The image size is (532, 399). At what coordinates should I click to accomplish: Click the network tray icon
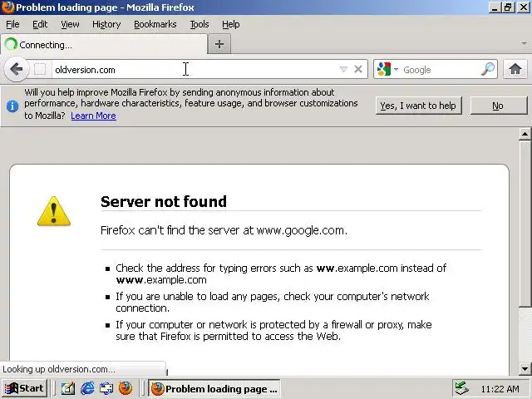click(x=462, y=388)
